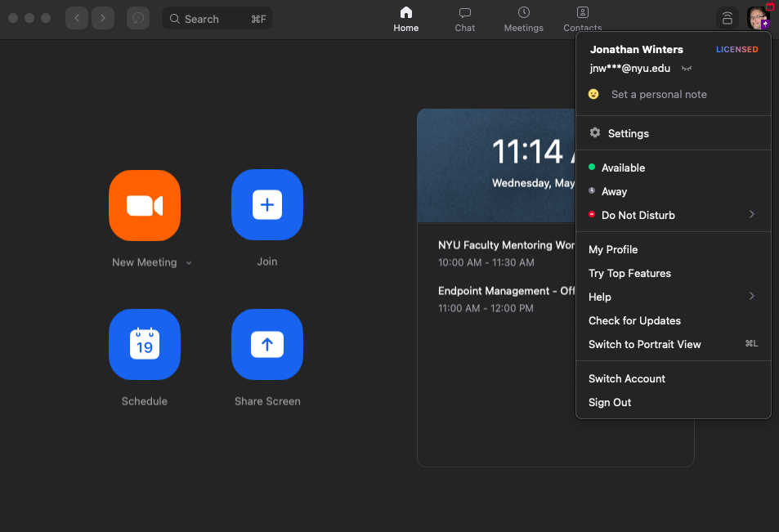Viewport: 779px width, 532px height.
Task: Choose Check for Updates
Action: (x=674, y=321)
